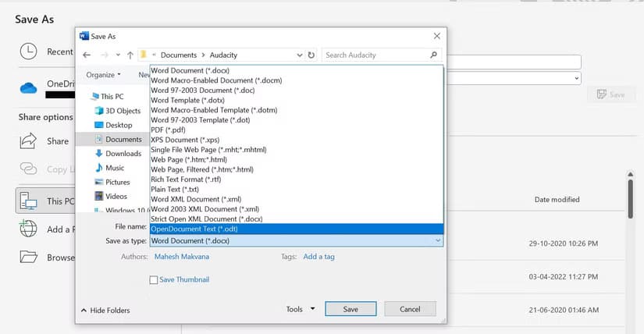Click the Cancel button
Screen dimensions: 644x334
tap(410, 309)
